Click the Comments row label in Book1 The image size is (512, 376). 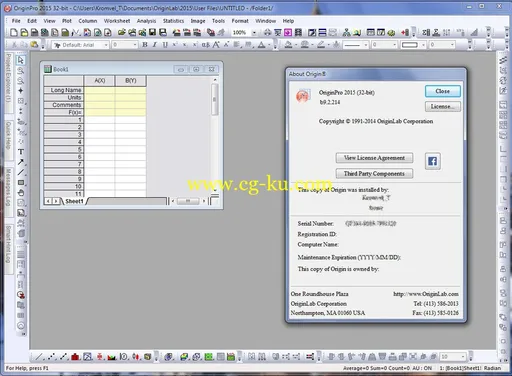pyautogui.click(x=63, y=105)
